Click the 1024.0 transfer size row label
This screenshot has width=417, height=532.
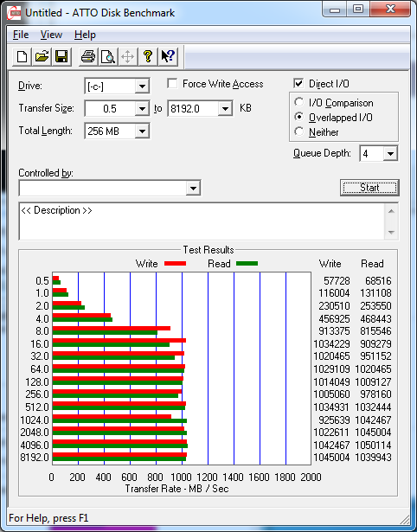pyautogui.click(x=35, y=420)
